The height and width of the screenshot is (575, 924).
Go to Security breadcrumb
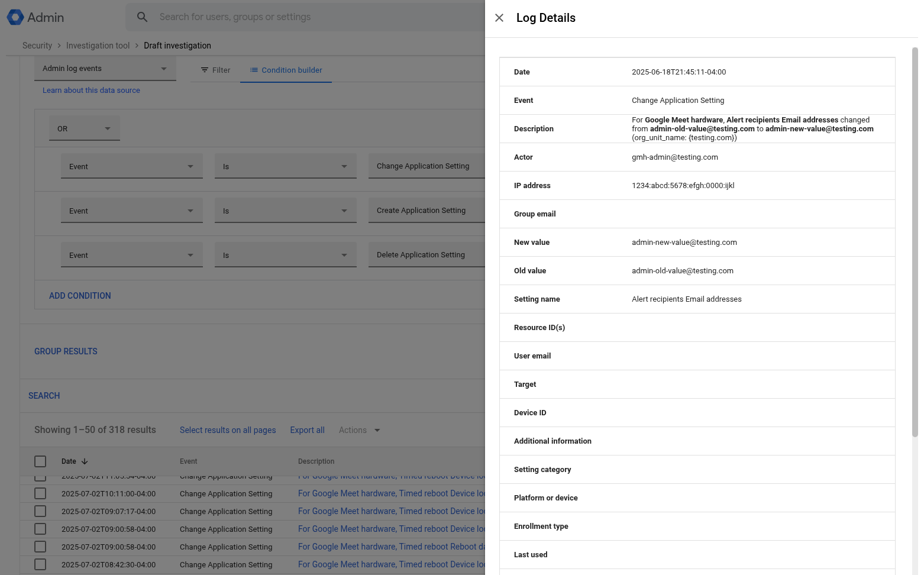tap(37, 46)
